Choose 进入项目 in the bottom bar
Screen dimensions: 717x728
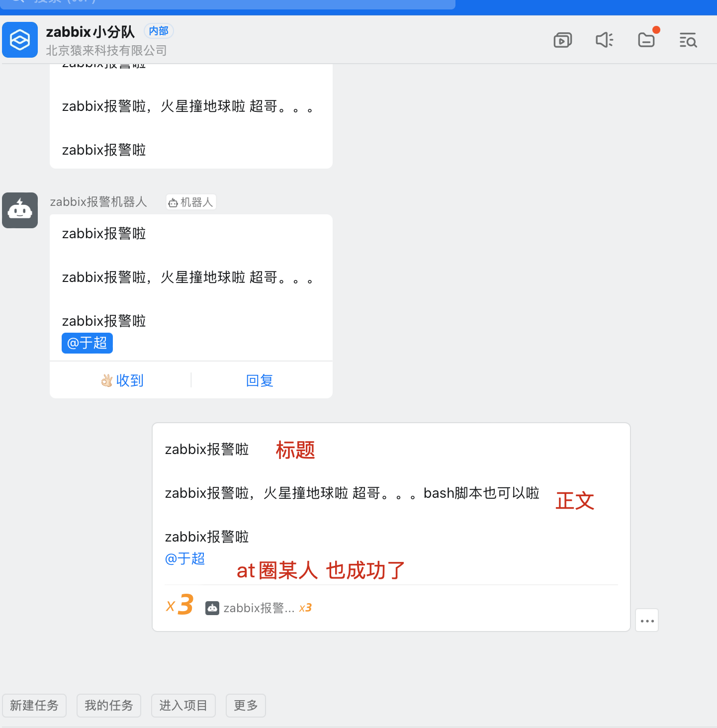[183, 706]
